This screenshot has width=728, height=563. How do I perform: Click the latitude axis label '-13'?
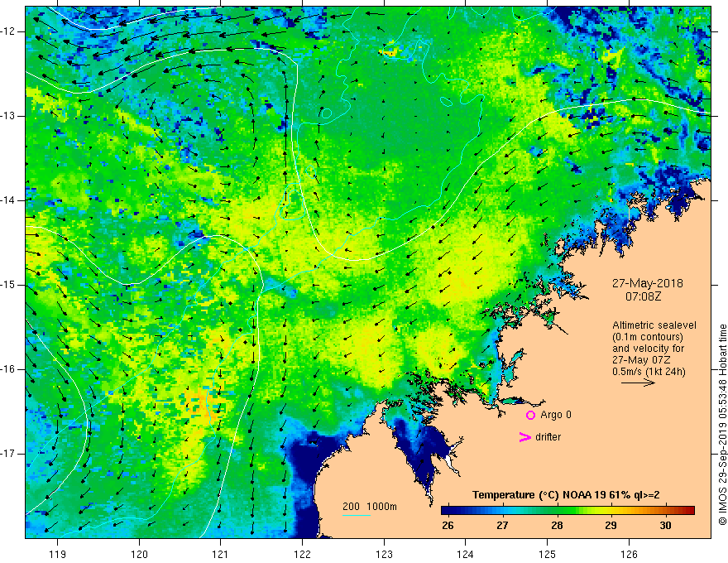(x=8, y=116)
